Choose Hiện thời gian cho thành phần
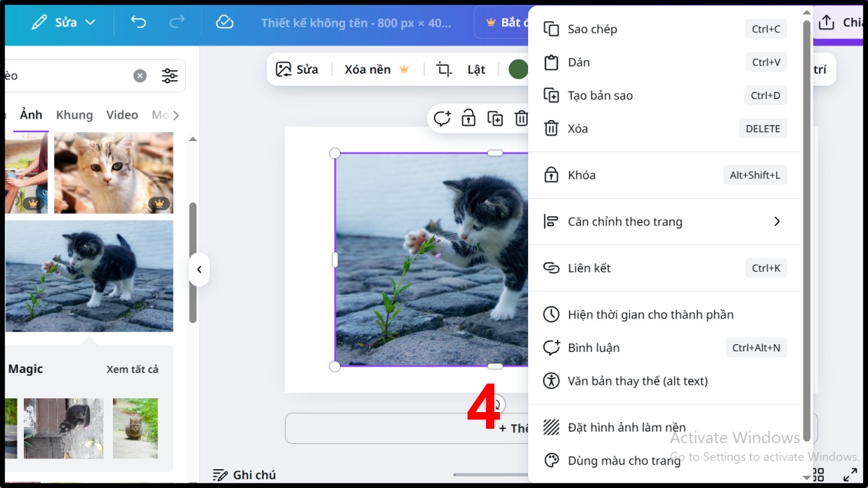Screen dimensions: 868x488 (665, 314)
